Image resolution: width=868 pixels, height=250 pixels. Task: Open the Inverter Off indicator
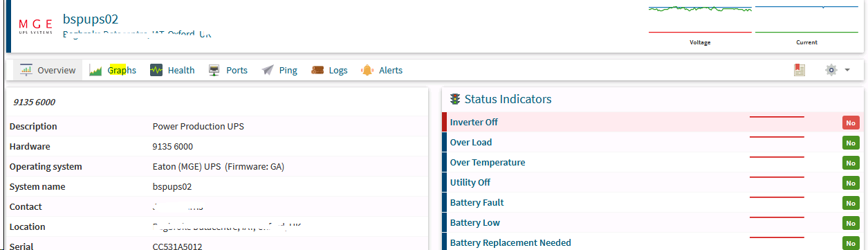click(x=474, y=122)
